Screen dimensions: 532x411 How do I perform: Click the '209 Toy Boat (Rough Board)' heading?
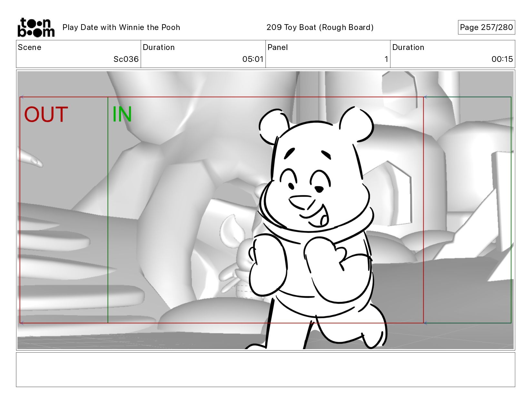tap(320, 27)
